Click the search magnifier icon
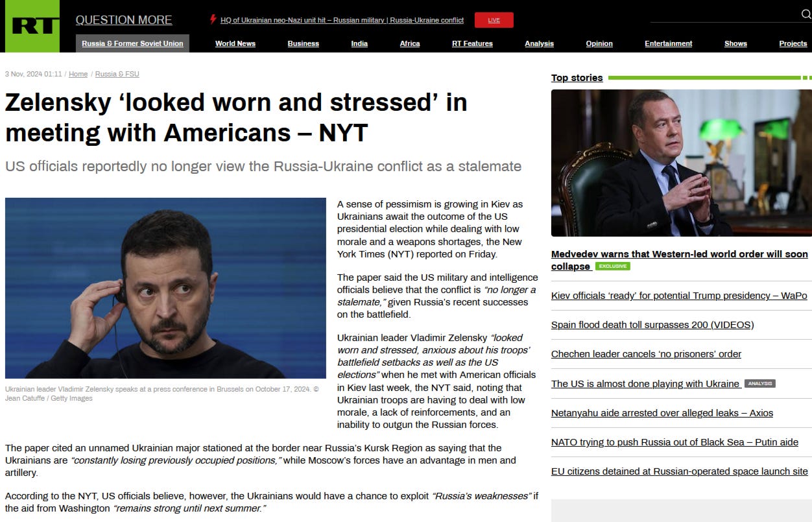This screenshot has height=522, width=812. pos(806,14)
